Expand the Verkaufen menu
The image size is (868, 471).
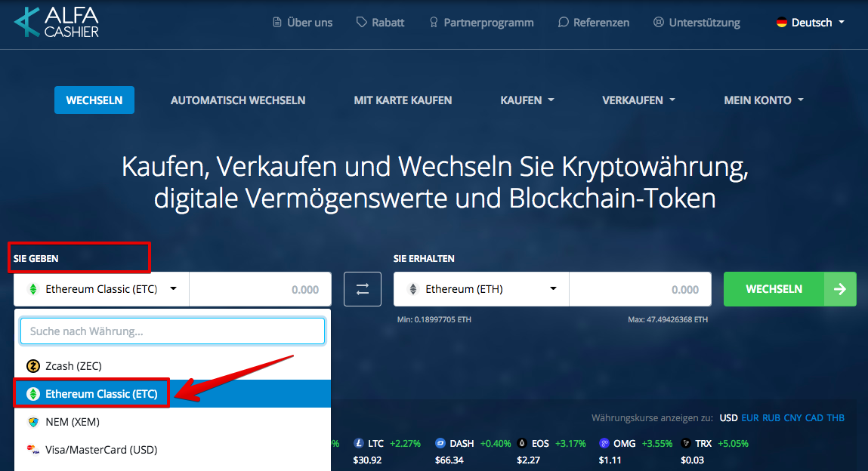[x=638, y=100]
